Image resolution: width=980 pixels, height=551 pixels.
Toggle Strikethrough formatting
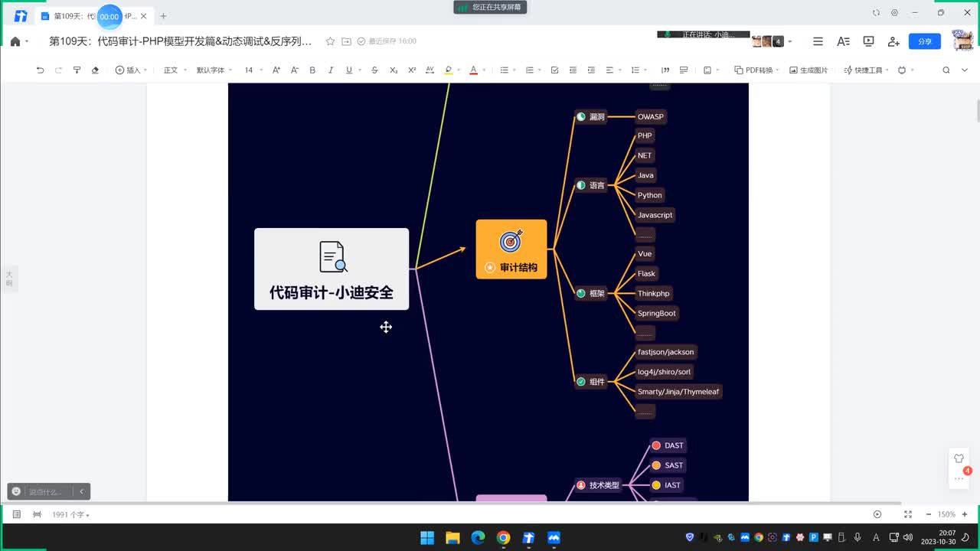374,70
